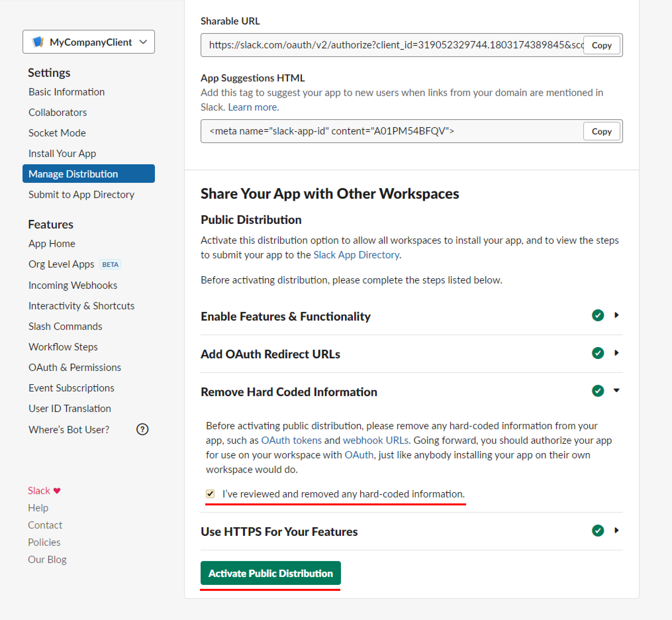Click the help icon beside Where's Bot User?
672x620 pixels.
point(143,430)
